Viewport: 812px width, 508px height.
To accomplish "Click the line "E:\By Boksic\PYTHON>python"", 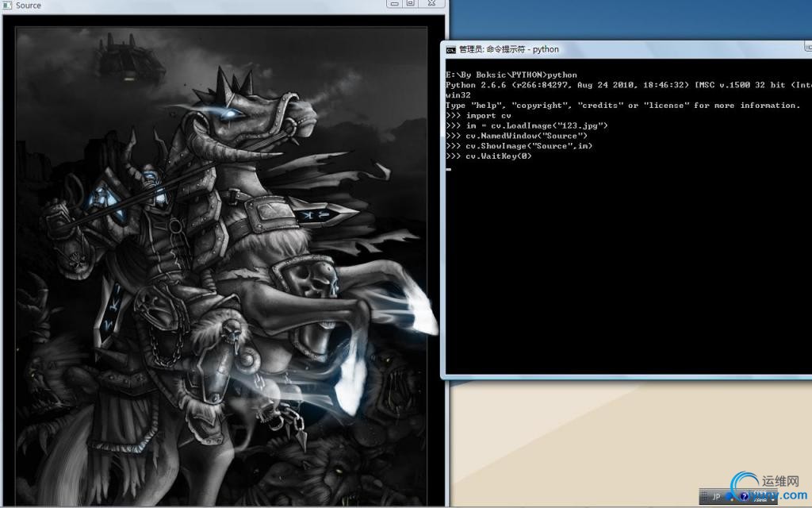I will (x=511, y=75).
